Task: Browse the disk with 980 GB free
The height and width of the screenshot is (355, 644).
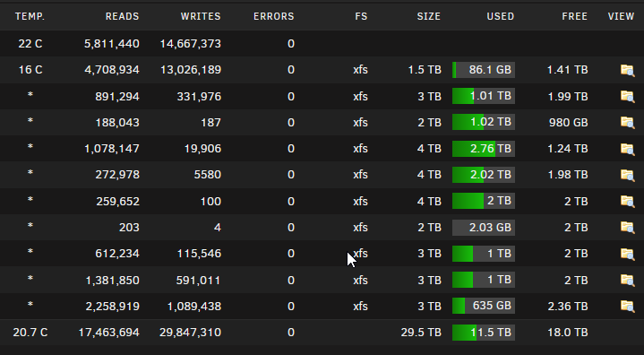Action: click(x=627, y=123)
